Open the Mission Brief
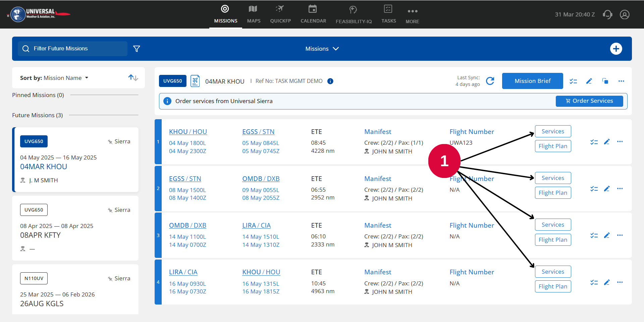 point(532,81)
